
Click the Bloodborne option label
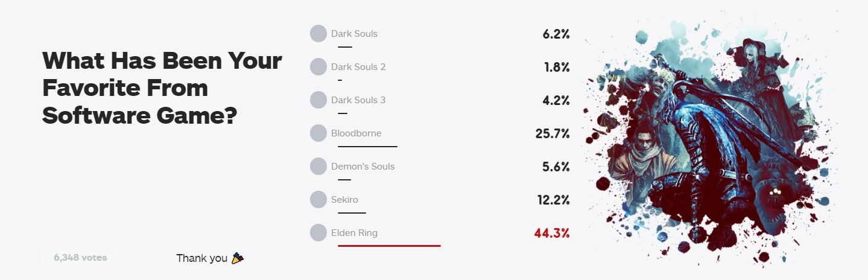point(356,133)
